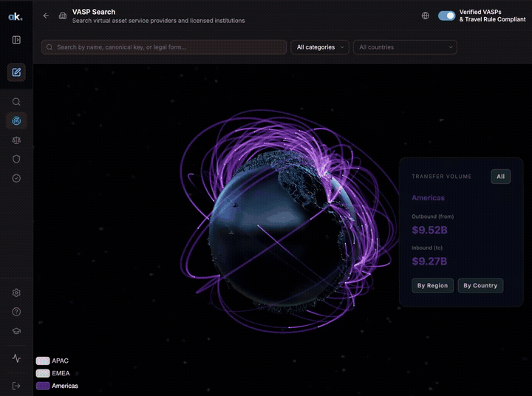Select the radar target sidebar icon
The width and height of the screenshot is (532, 396).
[16, 120]
